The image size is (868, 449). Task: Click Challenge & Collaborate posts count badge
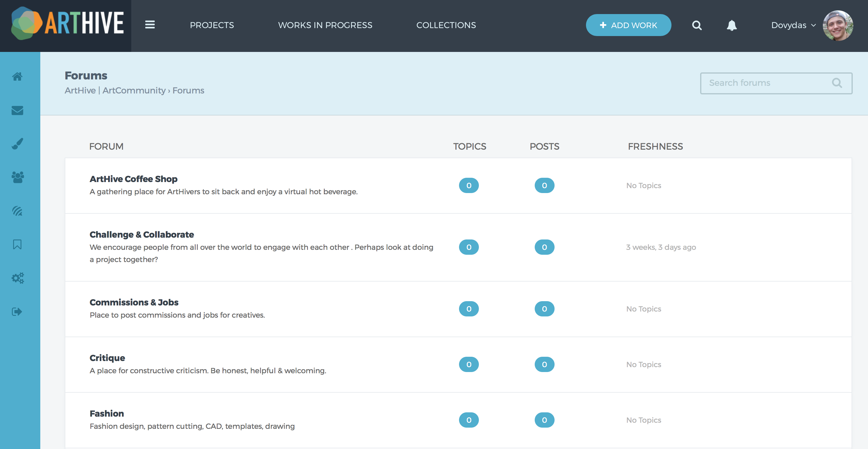[544, 247]
